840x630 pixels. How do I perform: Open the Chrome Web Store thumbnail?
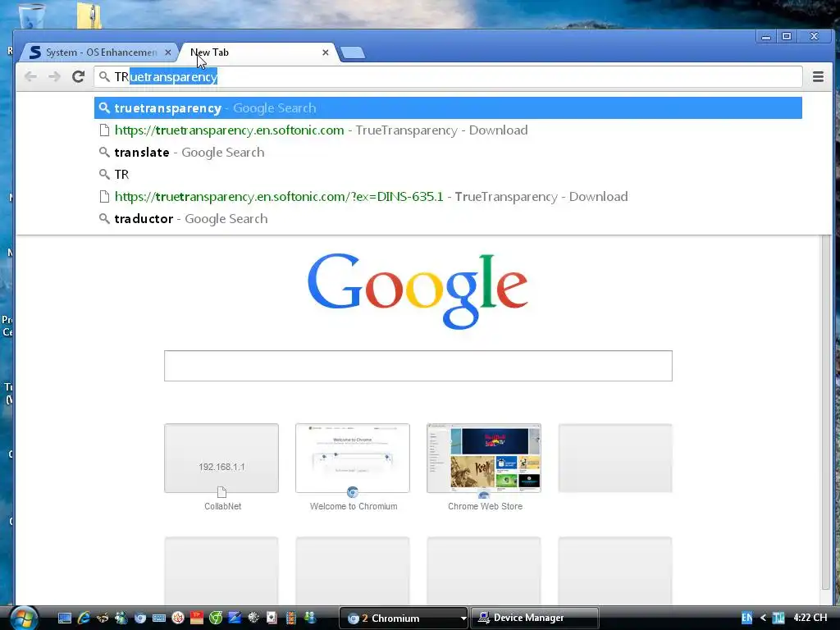[x=484, y=458]
